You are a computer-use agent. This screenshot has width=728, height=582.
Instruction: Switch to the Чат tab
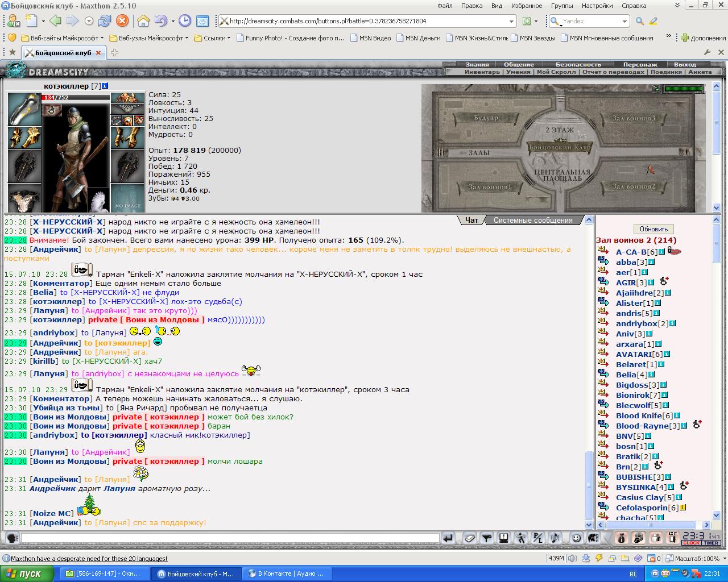pyautogui.click(x=471, y=220)
